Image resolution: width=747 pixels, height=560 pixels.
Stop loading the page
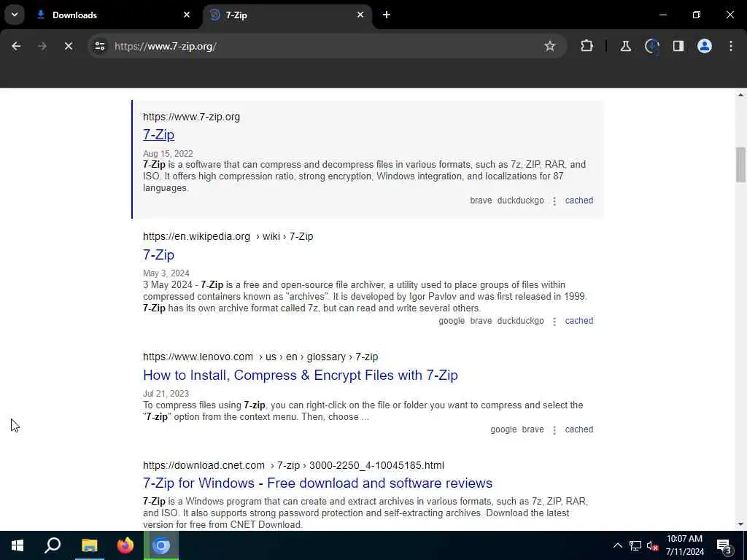(69, 46)
